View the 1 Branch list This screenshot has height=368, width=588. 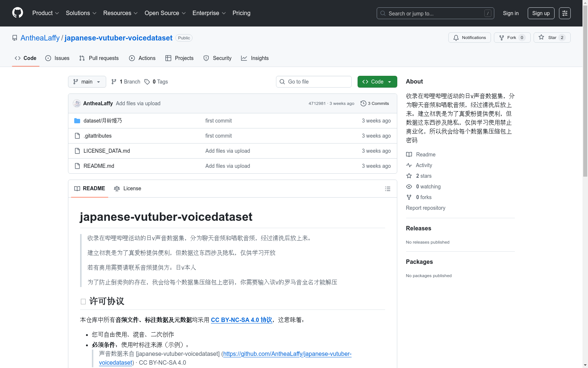(126, 82)
